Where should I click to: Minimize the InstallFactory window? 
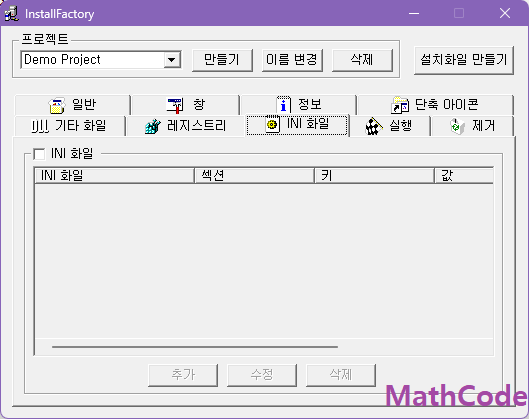click(414, 13)
